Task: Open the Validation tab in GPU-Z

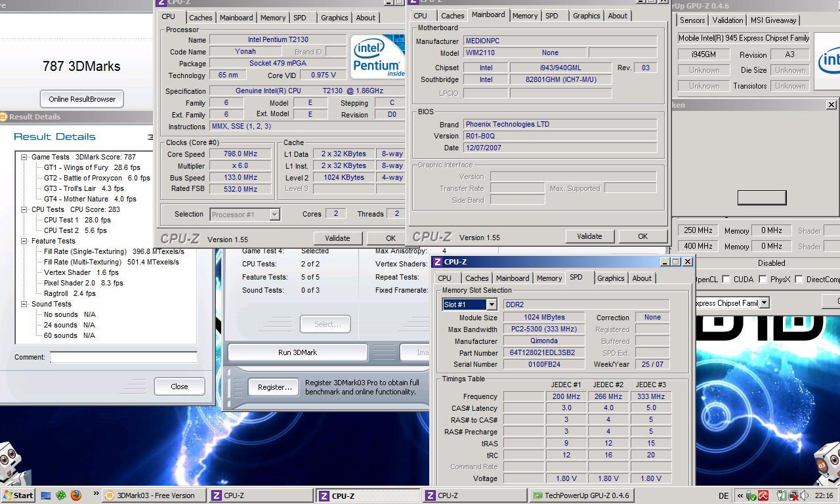Action: 728,20
